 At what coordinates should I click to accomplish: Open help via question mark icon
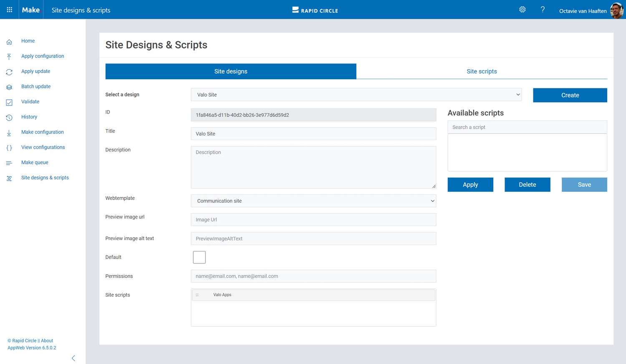(x=543, y=10)
